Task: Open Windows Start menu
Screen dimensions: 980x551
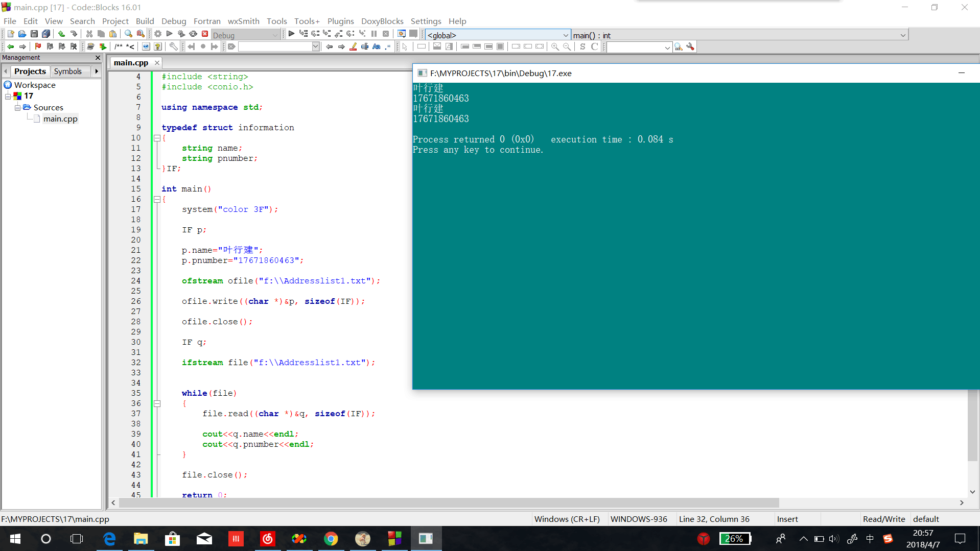Action: pyautogui.click(x=15, y=539)
